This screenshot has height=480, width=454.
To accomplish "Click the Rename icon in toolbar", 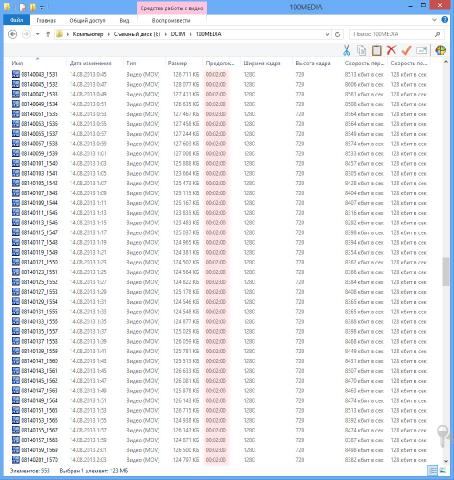I will [x=421, y=51].
